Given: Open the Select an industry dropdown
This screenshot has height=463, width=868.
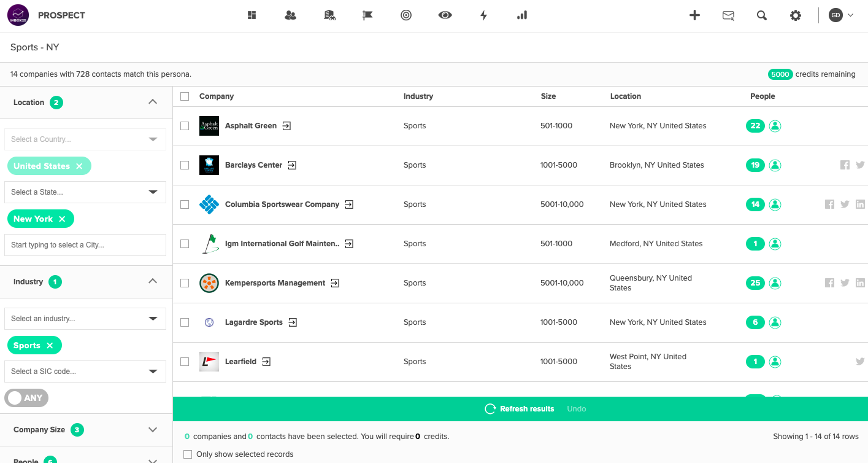Looking at the screenshot, I should coord(85,319).
